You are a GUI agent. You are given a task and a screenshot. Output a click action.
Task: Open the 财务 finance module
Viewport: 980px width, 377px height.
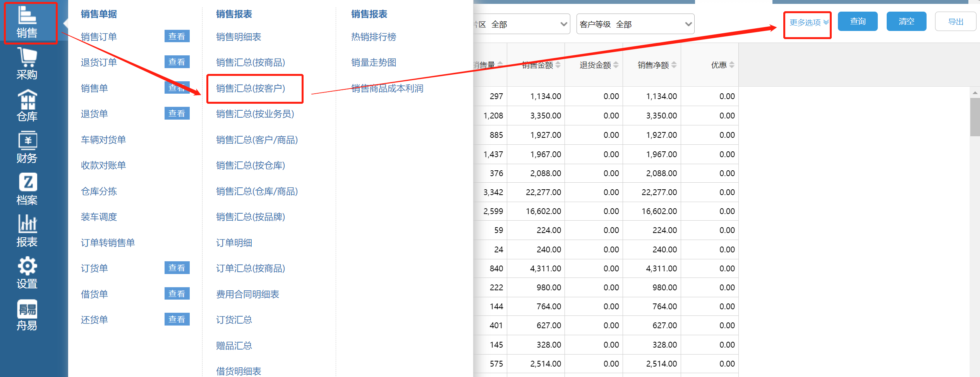coord(27,147)
